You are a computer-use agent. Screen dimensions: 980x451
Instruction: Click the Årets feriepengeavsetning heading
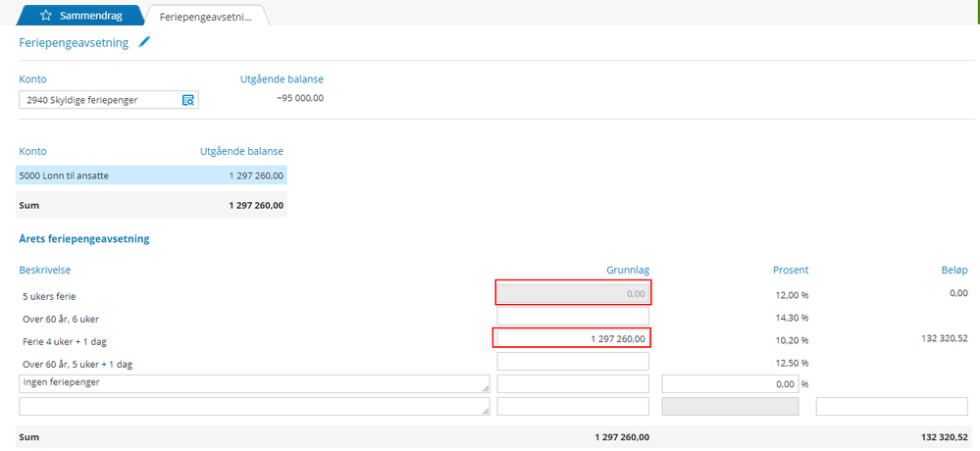point(84,238)
